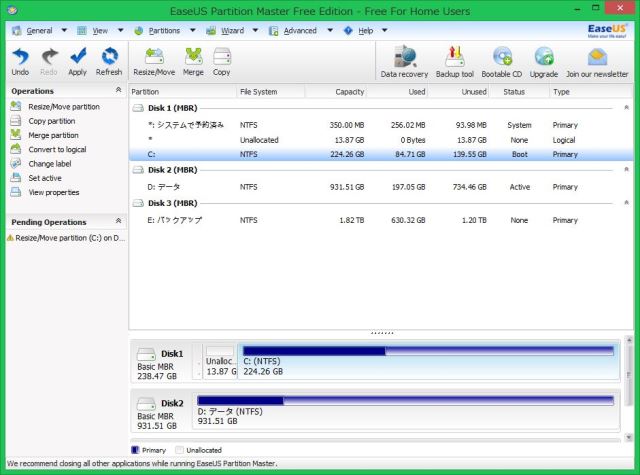Select the C: partition row
The image size is (640, 475).
point(381,154)
